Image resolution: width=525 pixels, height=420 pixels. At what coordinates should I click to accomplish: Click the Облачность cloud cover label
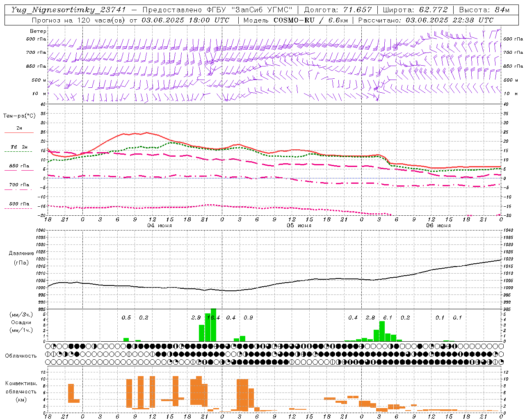coord(21,356)
